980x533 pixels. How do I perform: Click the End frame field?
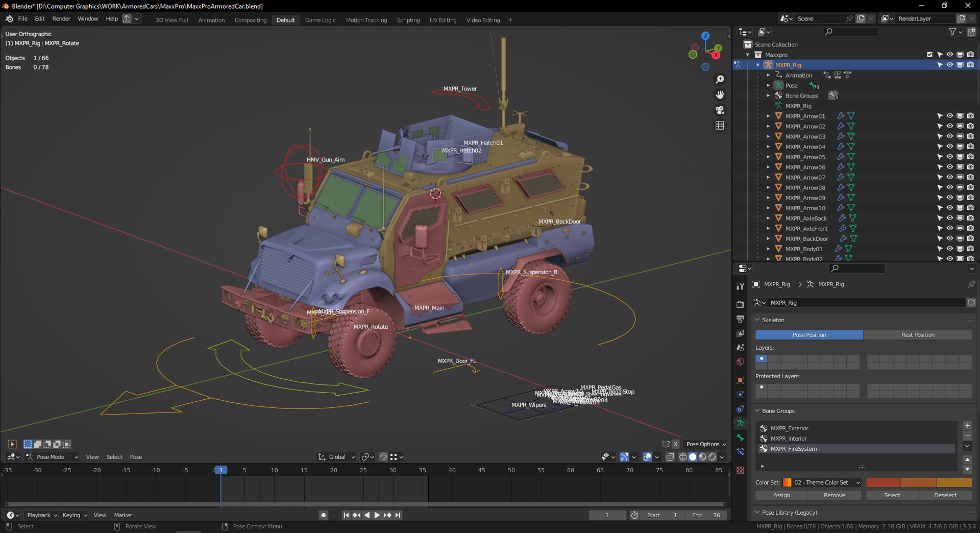[x=706, y=515]
